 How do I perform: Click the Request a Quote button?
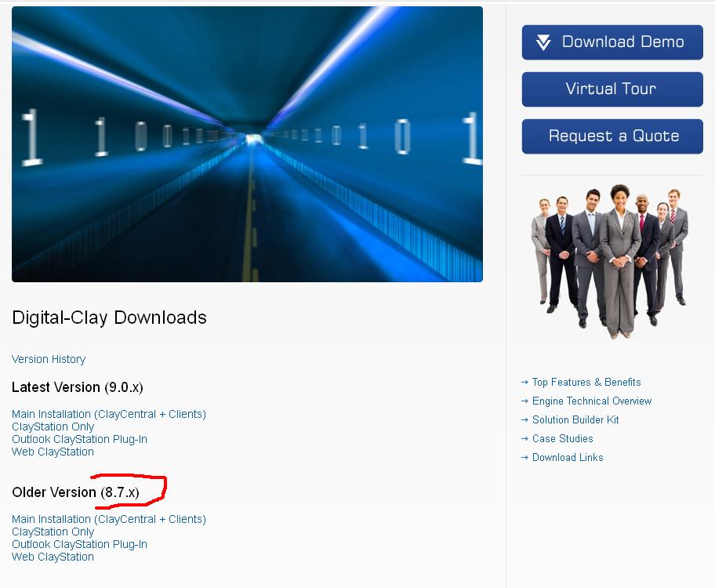[612, 136]
